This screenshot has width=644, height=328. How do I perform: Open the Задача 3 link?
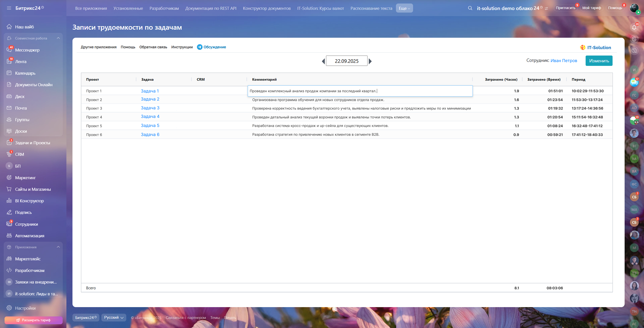[150, 108]
